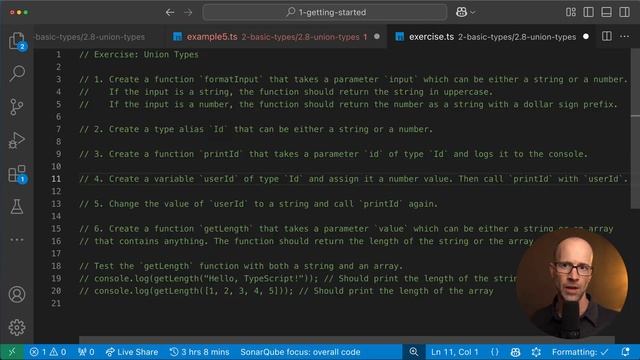Image resolution: width=640 pixels, height=360 pixels.
Task: Click the braces language status icon
Action: coord(495,352)
